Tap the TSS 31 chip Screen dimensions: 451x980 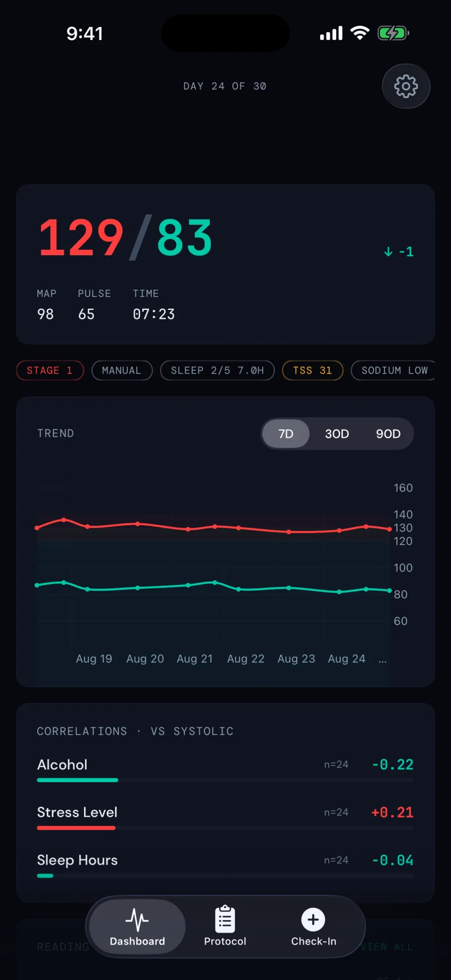313,370
